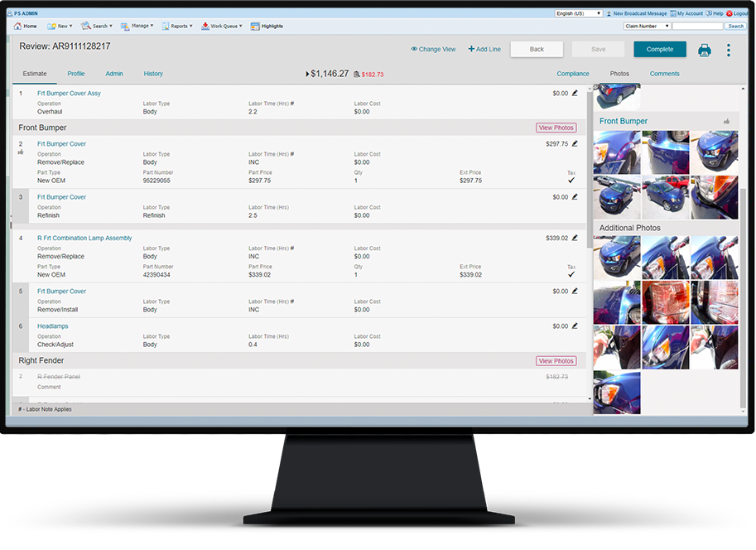Click Add Line plus icon
The height and width of the screenshot is (550, 756).
(472, 50)
